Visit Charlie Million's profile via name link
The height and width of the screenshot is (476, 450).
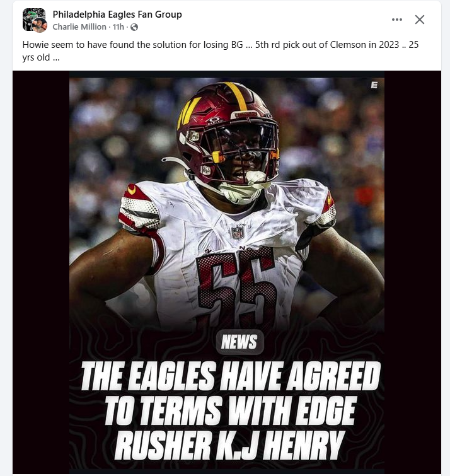pos(79,27)
